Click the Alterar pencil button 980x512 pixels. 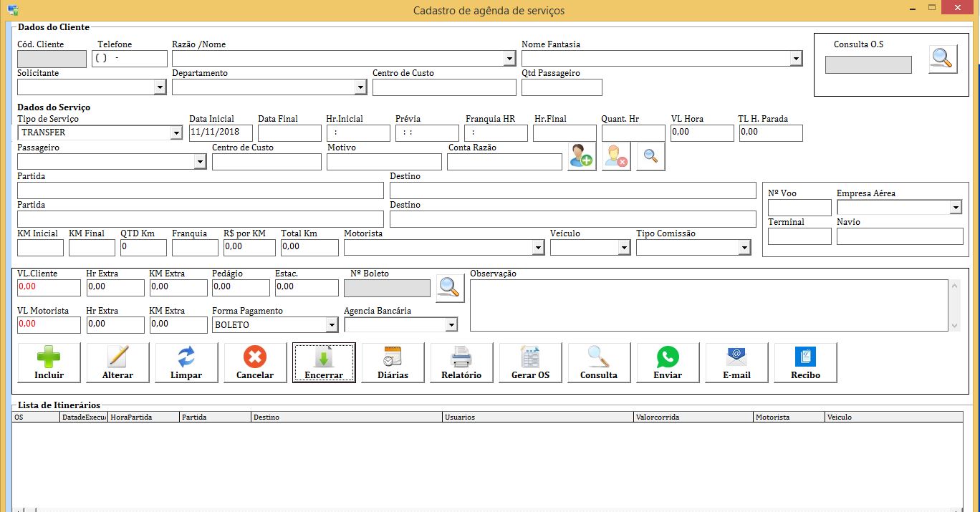click(117, 362)
